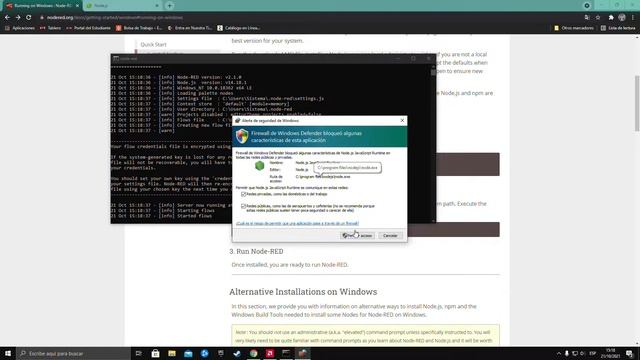The width and height of the screenshot is (640, 360).
Task: Show hidden tray icons chevron
Action: [558, 353]
